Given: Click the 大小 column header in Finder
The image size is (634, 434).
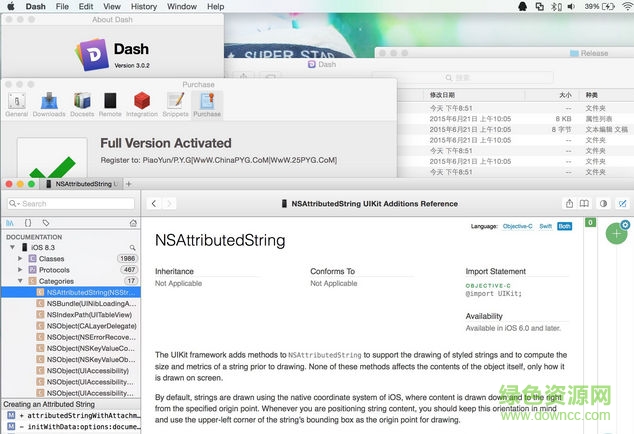Looking at the screenshot, I should pos(565,95).
